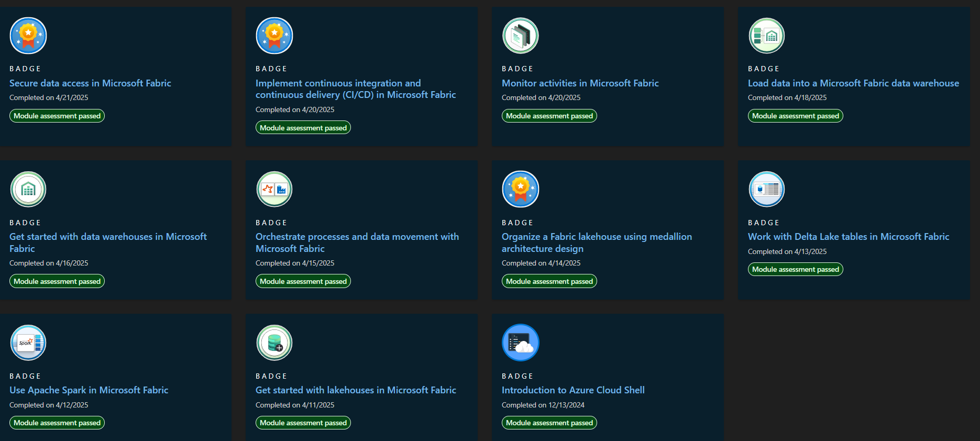The image size is (980, 441).
Task: Open Get started with data warehouses link
Action: (x=108, y=242)
